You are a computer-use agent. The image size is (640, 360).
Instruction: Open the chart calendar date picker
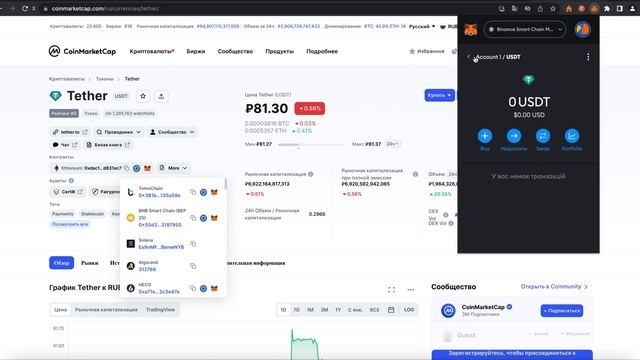[391, 310]
